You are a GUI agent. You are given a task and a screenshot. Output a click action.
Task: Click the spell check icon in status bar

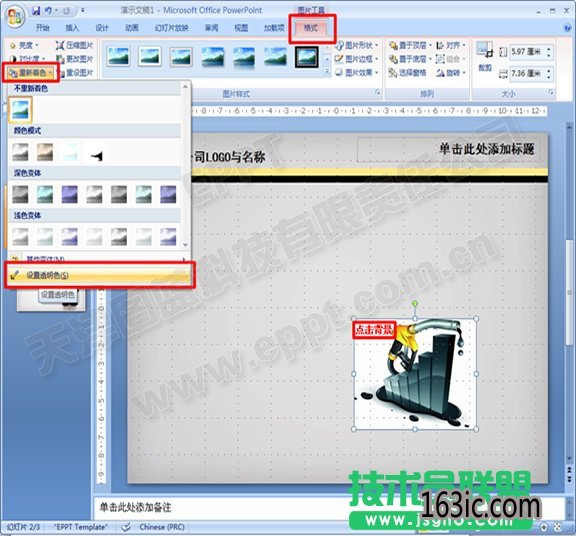coord(126,527)
